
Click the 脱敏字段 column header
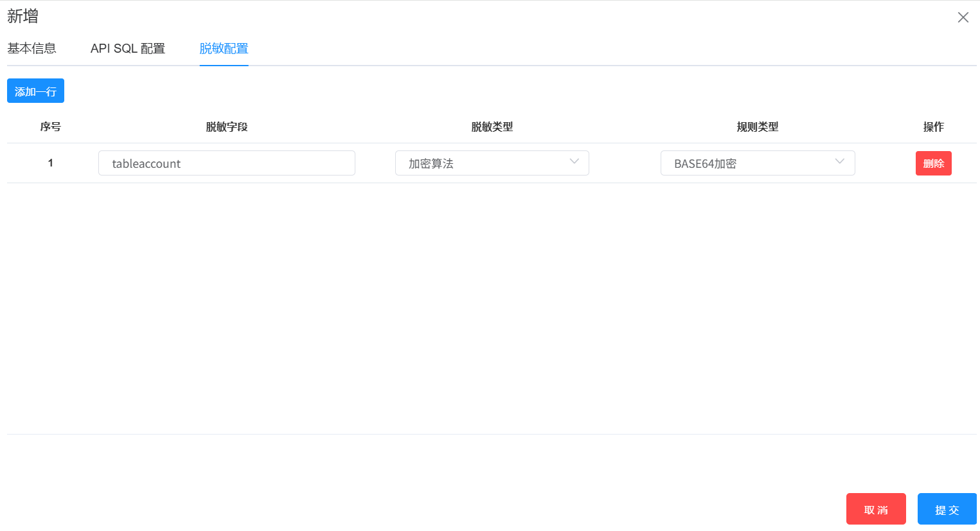tap(226, 127)
